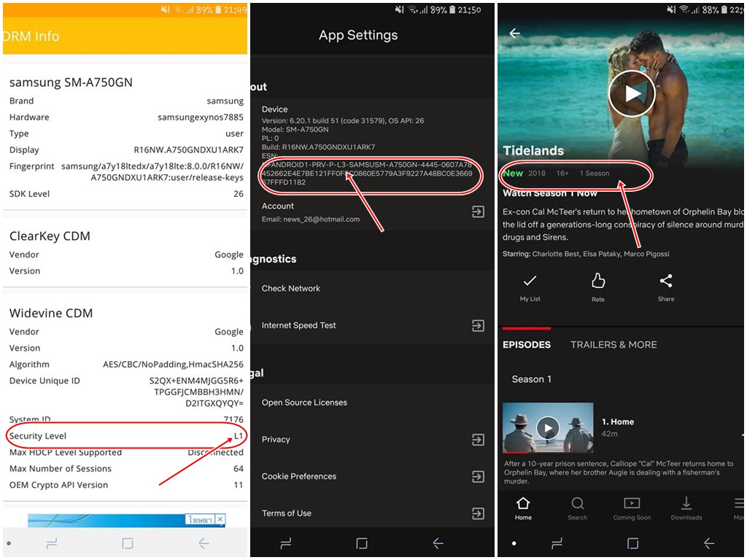Tap OEM Crypto API Version row

point(126,485)
